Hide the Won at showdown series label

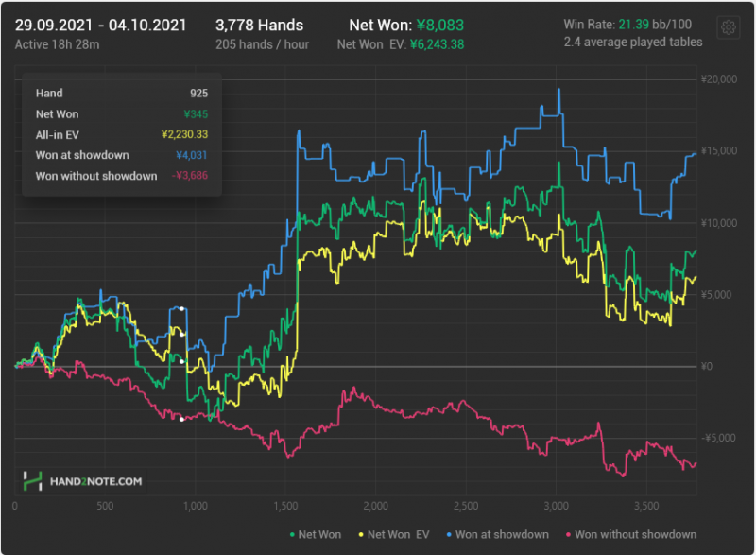click(x=502, y=535)
